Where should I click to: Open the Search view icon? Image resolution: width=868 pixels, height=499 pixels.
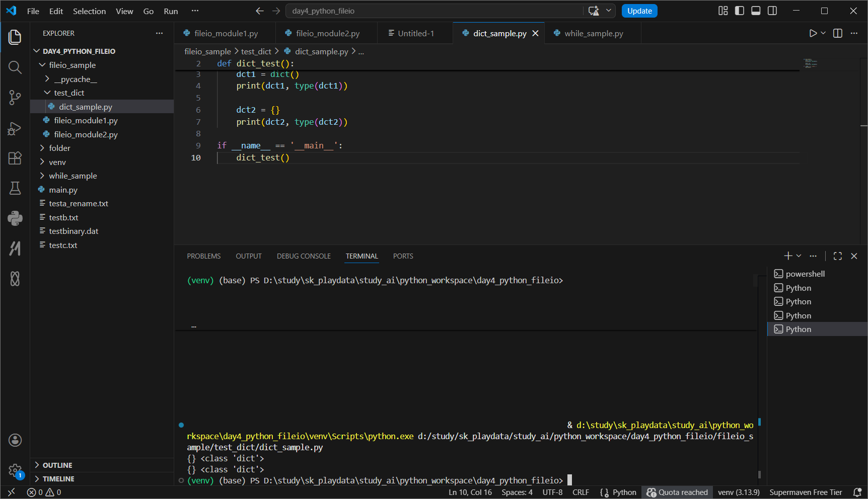(x=15, y=67)
